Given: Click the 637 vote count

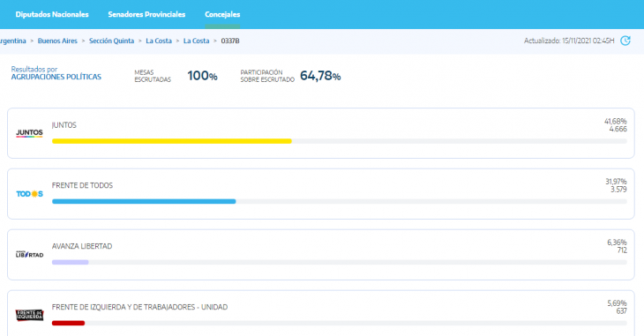Looking at the screenshot, I should click(x=621, y=311).
